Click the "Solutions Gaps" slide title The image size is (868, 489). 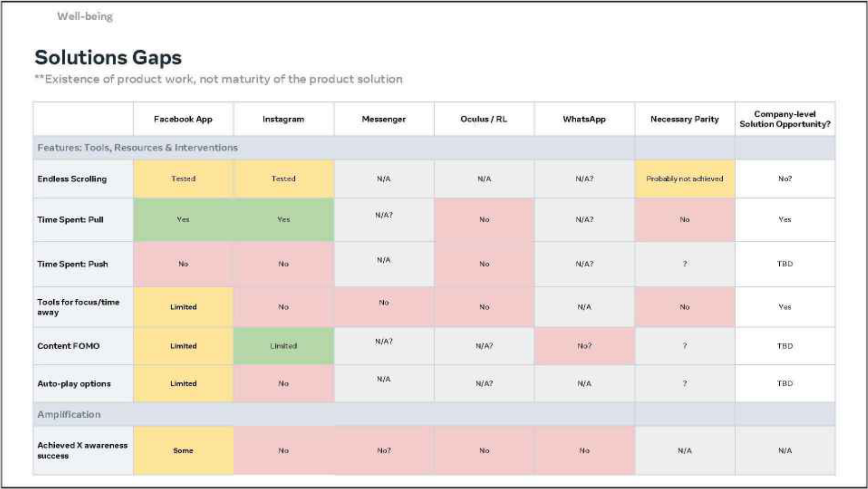coord(108,58)
